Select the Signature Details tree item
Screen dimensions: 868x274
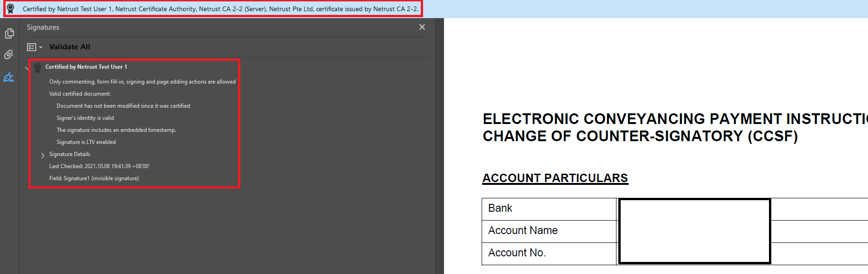(70, 154)
